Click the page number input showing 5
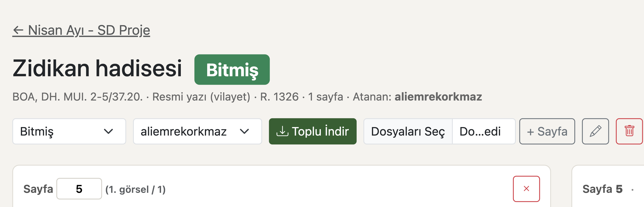 tap(79, 189)
